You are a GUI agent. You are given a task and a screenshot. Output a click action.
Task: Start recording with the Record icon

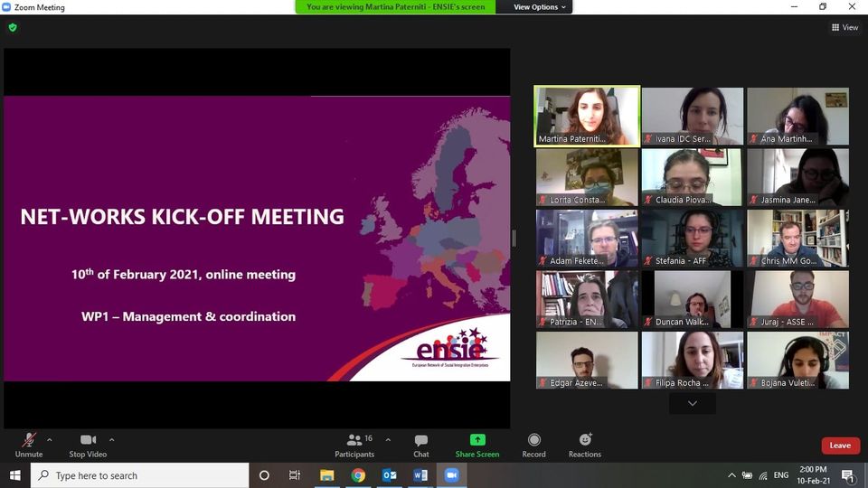coord(533,440)
